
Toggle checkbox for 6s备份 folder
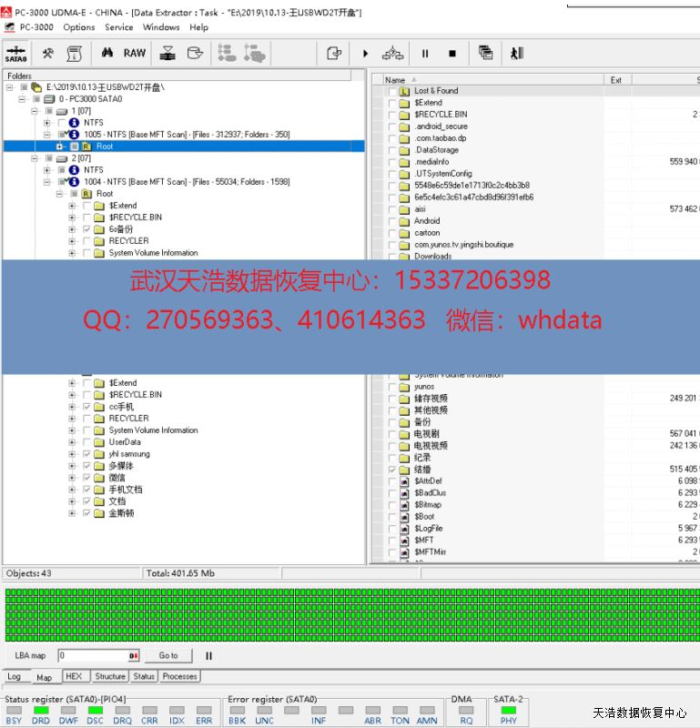87,229
